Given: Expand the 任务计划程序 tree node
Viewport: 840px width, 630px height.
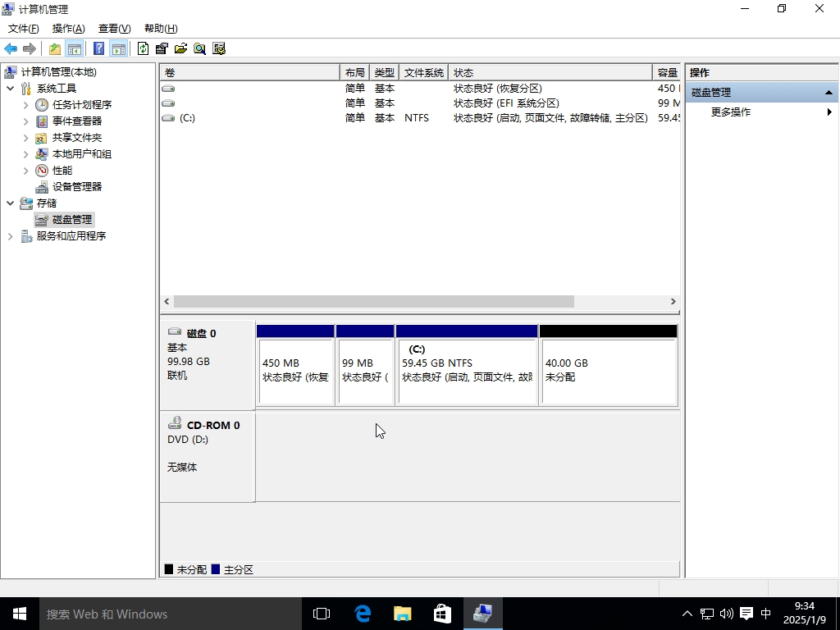Looking at the screenshot, I should (x=25, y=105).
